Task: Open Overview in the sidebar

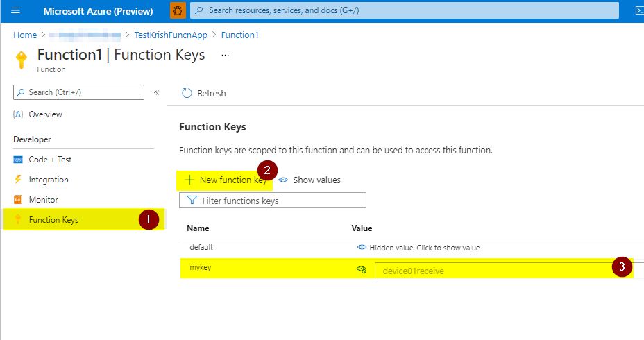Action: coord(45,114)
